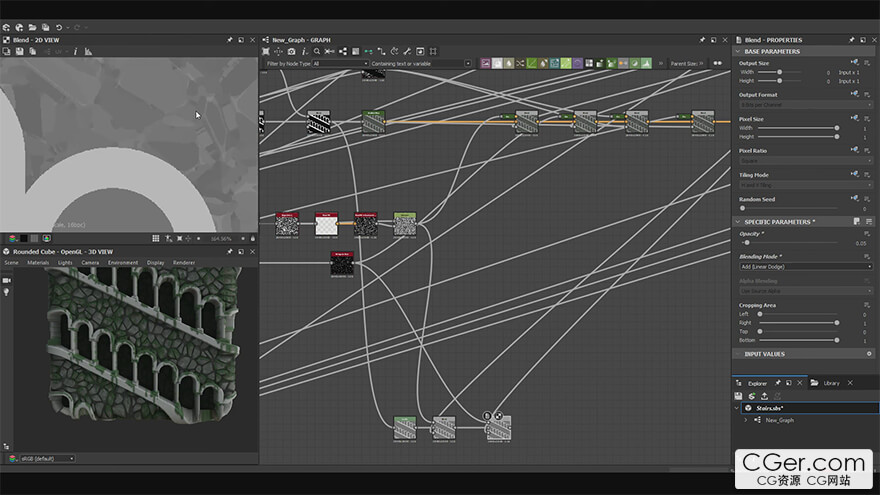
Task: Adjust the Opacity slider
Action: coord(747,242)
